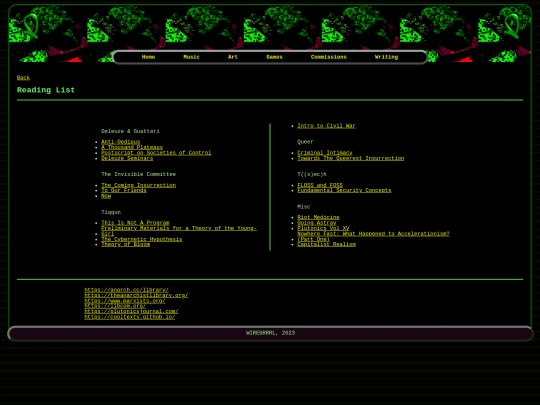Visit theanarchistlibrary.org URL
The width and height of the screenshot is (540, 405).
point(136,295)
